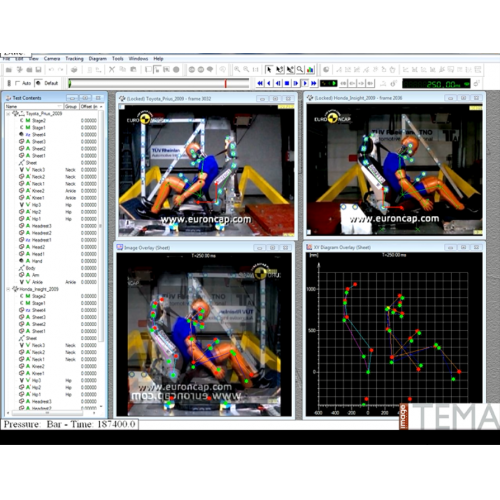Collapse the Honda_Insight_2009 tree node

(x=8, y=289)
